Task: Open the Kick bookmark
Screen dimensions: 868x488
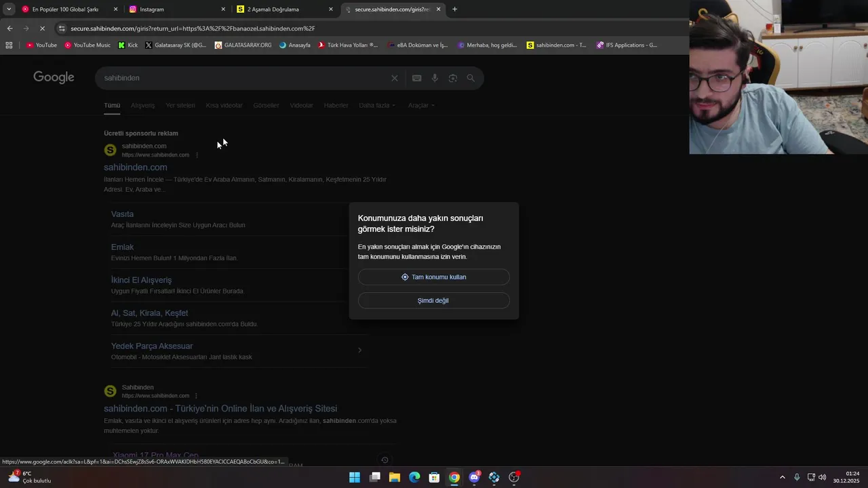Action: (127, 45)
